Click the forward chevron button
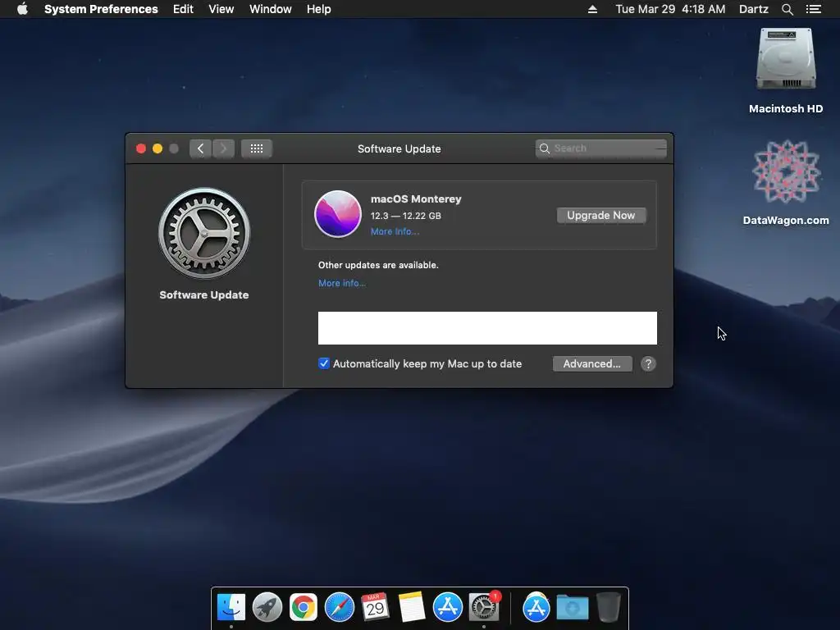This screenshot has width=840, height=630. click(x=223, y=148)
